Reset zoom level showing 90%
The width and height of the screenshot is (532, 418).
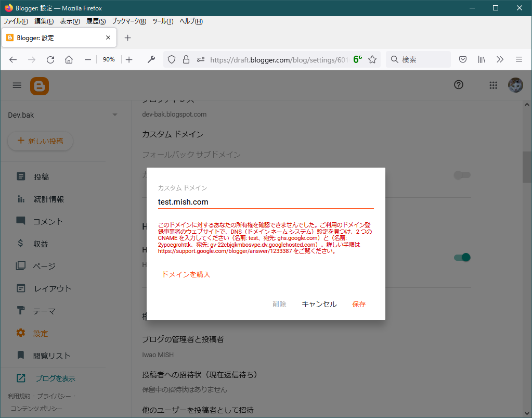[109, 59]
